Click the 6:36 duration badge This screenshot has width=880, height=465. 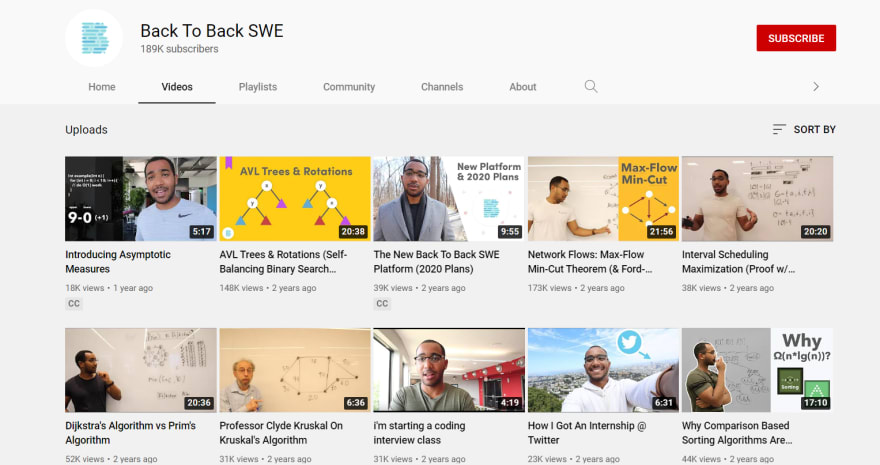tap(356, 403)
